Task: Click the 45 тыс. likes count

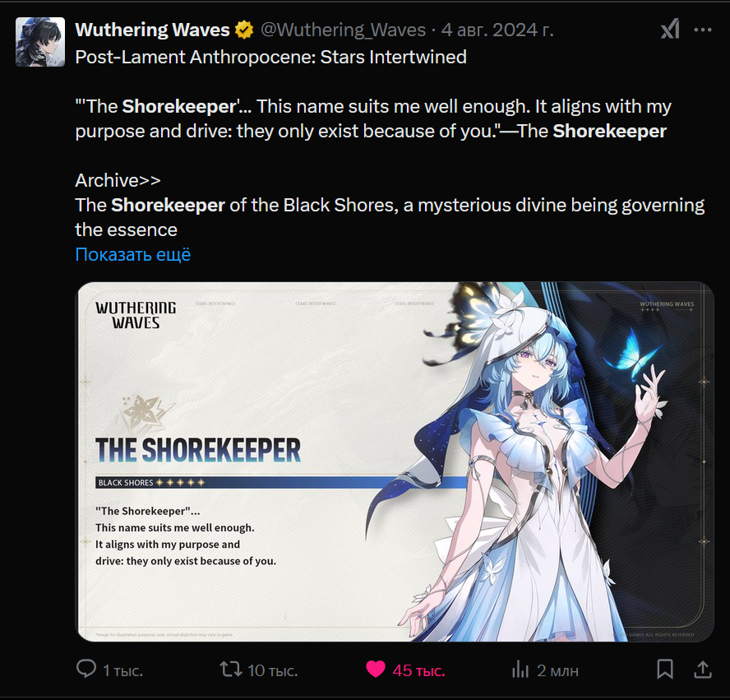Action: 419,670
